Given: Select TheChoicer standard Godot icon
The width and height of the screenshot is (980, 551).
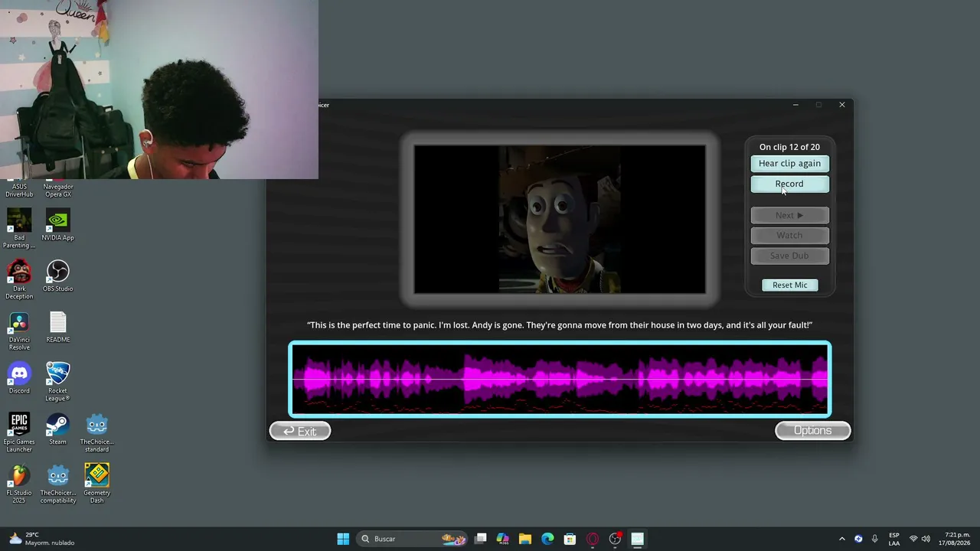Looking at the screenshot, I should 97,433.
